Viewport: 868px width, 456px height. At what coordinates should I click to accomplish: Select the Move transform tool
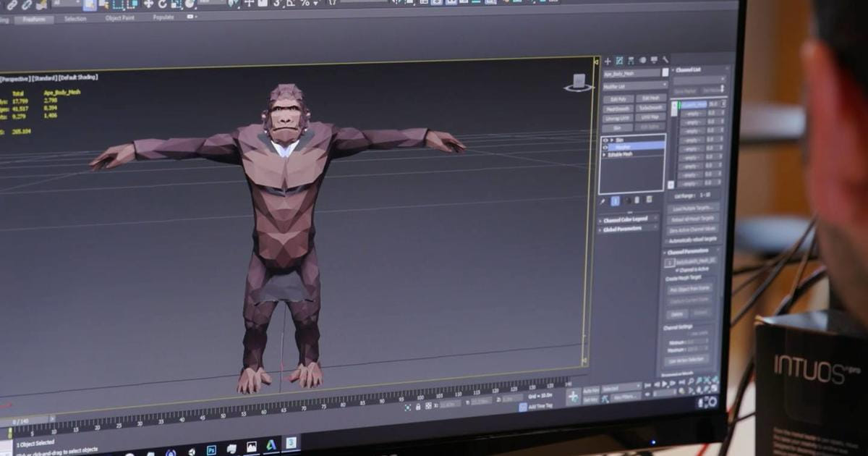point(148,4)
